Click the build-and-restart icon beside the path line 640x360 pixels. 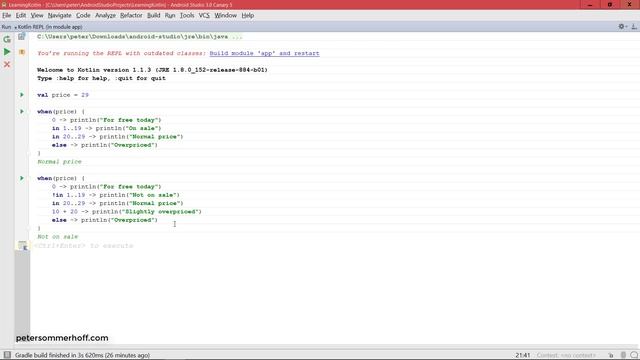click(22, 37)
